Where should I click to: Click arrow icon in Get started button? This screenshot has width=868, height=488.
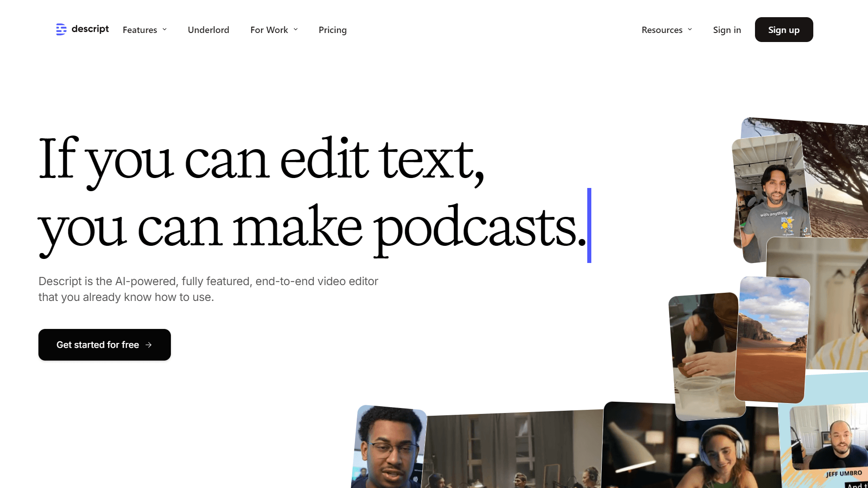point(149,345)
